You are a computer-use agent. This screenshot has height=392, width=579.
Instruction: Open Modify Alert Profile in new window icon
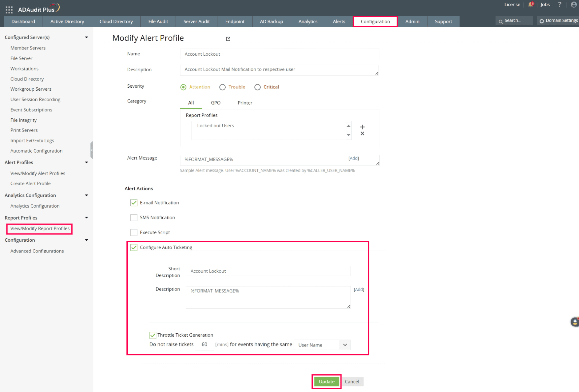[228, 39]
